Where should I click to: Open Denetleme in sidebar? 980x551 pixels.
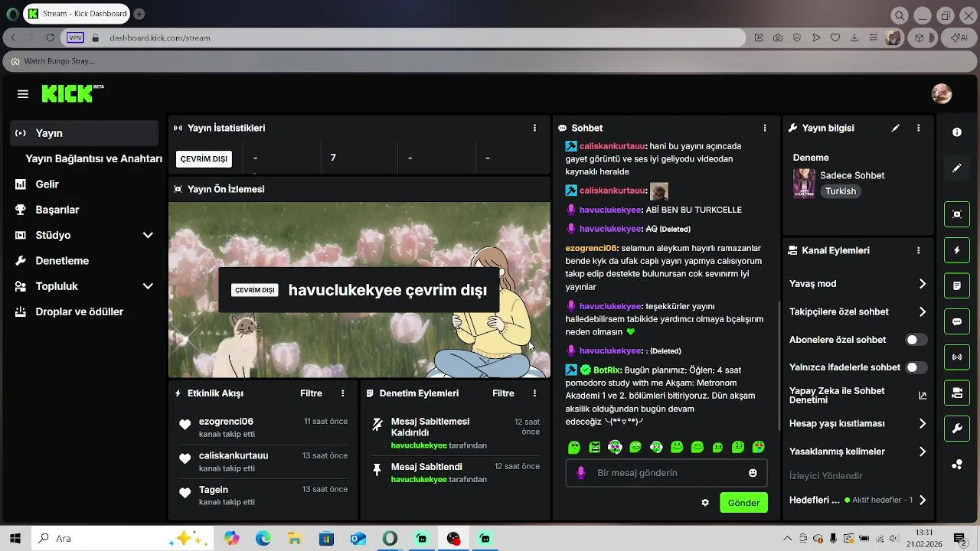click(x=62, y=261)
